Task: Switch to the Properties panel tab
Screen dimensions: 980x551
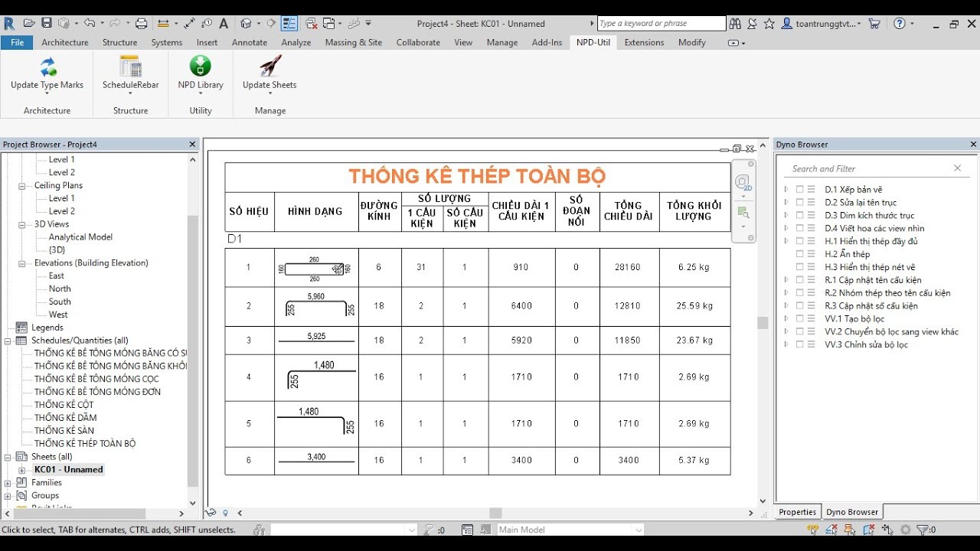Action: click(x=798, y=512)
